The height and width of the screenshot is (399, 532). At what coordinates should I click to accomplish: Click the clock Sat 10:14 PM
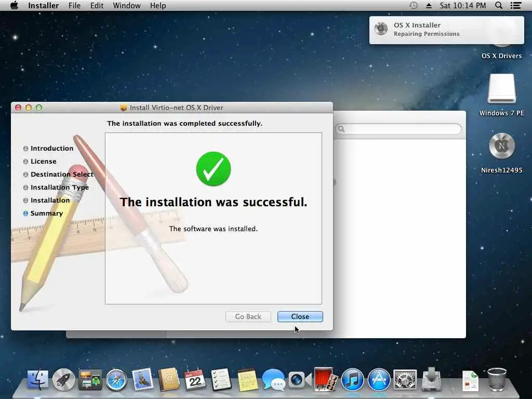[x=463, y=5]
